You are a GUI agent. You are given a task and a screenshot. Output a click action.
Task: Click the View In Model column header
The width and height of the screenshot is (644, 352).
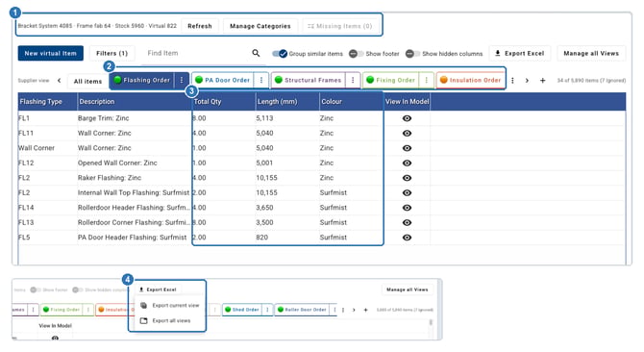coord(407,101)
